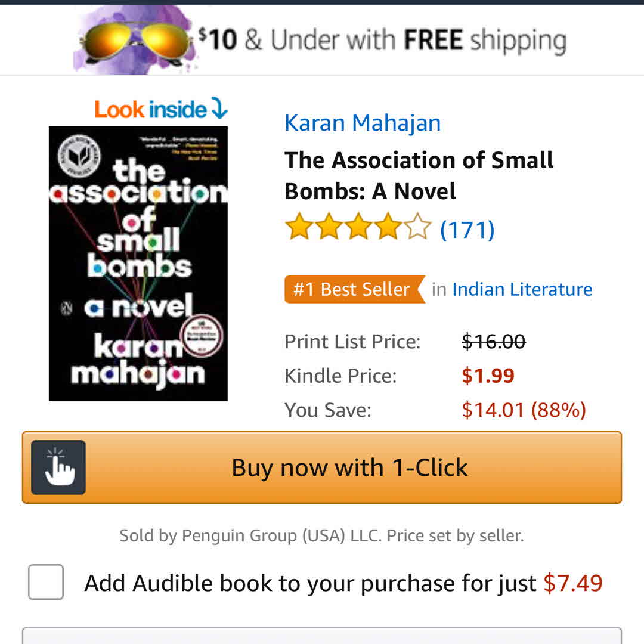Image resolution: width=644 pixels, height=644 pixels.
Task: Click the National Book Award seal on cover
Action: pos(79,156)
